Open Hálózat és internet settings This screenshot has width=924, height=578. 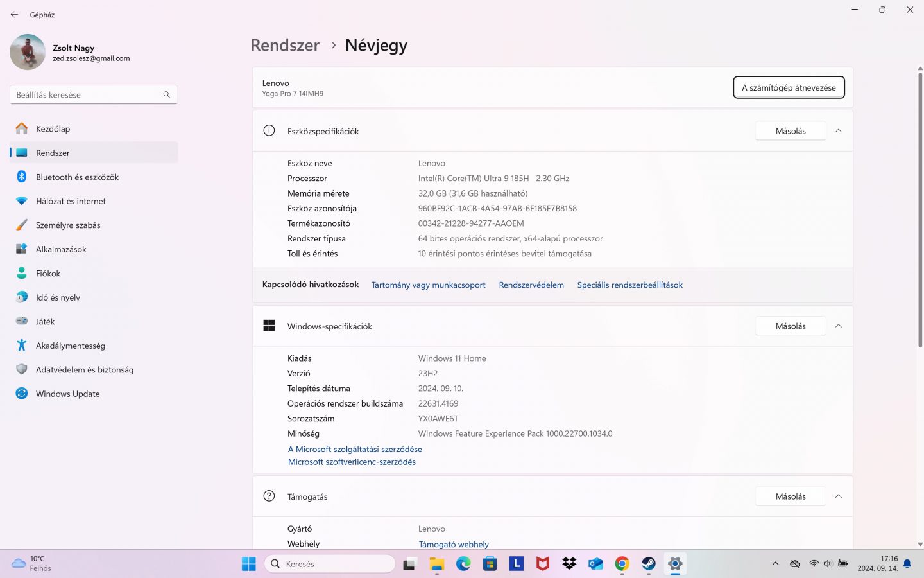point(94,201)
